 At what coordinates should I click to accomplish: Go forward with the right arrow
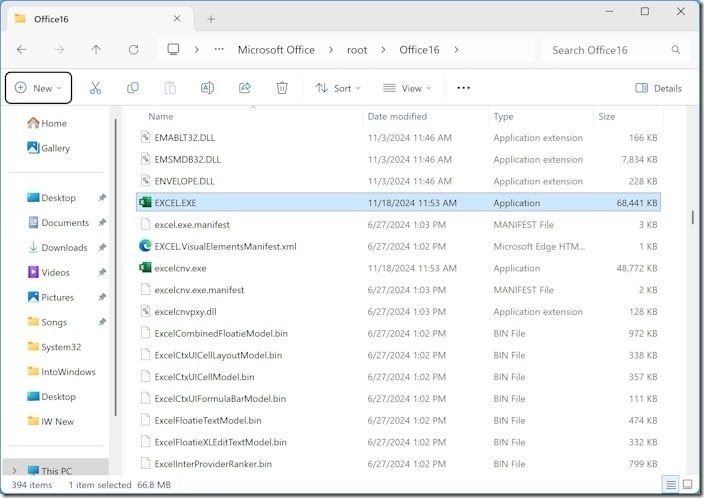click(59, 50)
